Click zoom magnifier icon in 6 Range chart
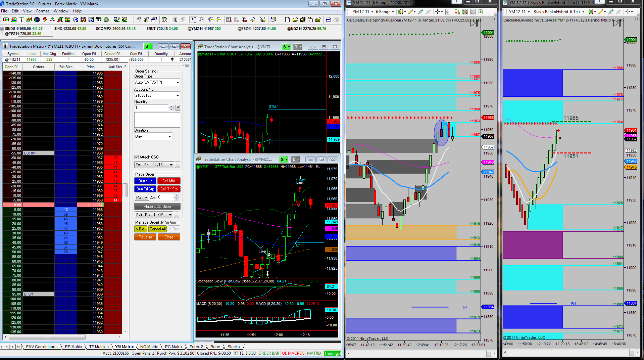644x360 pixels. [448, 12]
